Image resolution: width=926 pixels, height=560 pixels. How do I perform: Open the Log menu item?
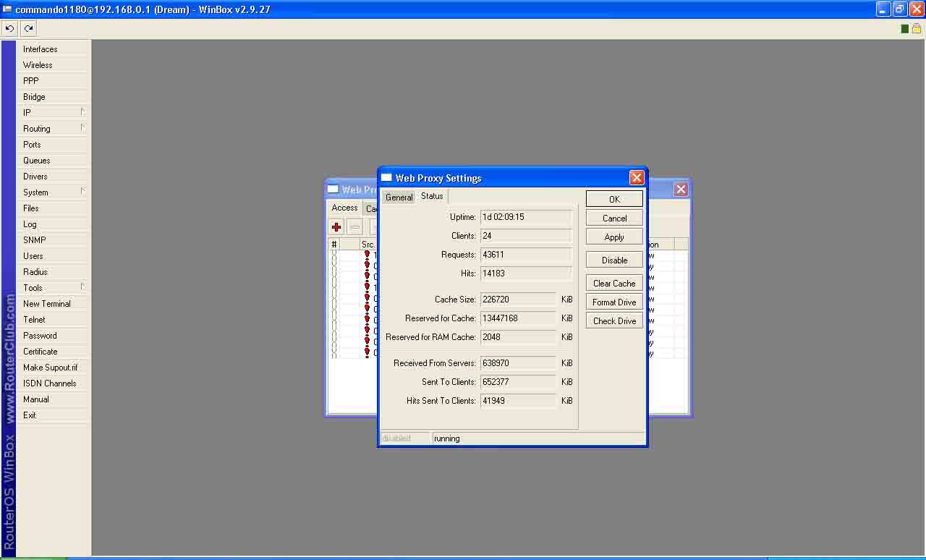click(53, 224)
